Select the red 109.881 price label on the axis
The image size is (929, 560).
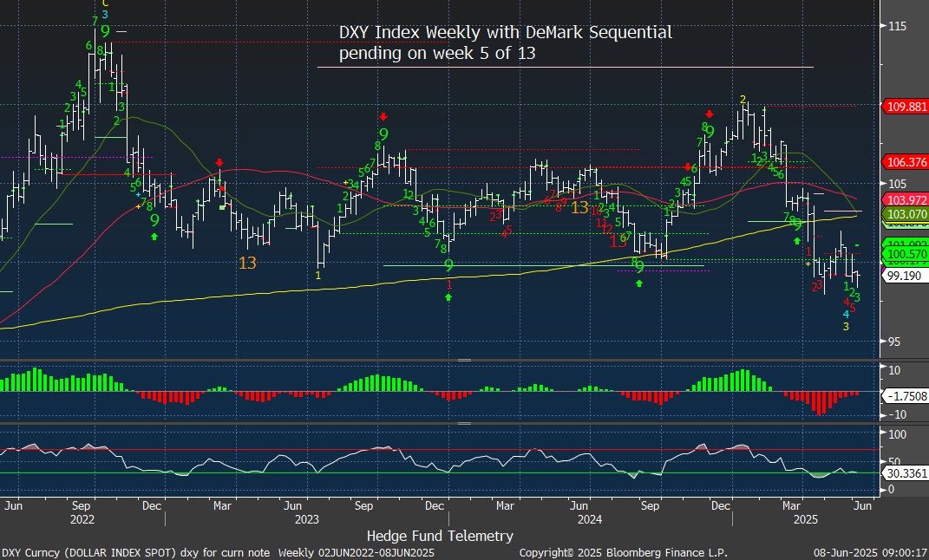click(905, 107)
